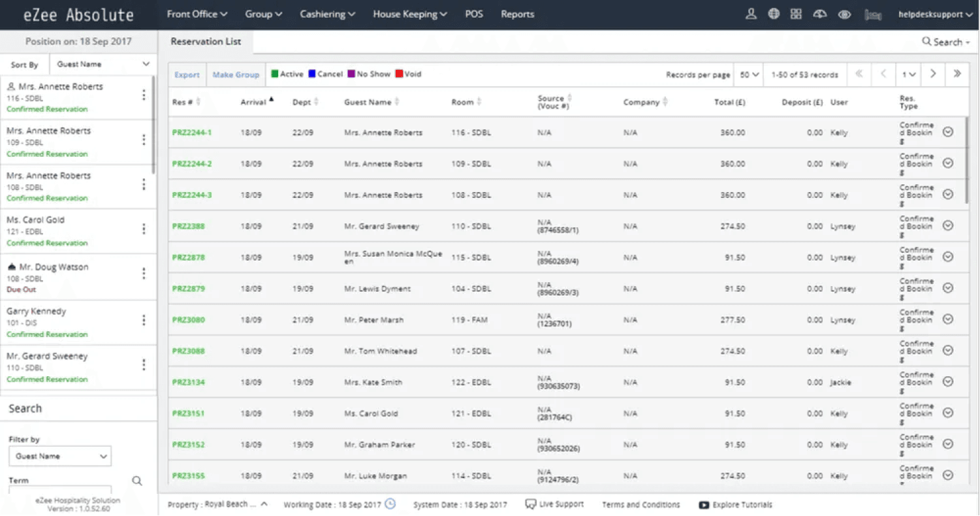Viewport: 980px width, 516px height.
Task: Open the records per page 50 dropdown
Action: coord(749,74)
